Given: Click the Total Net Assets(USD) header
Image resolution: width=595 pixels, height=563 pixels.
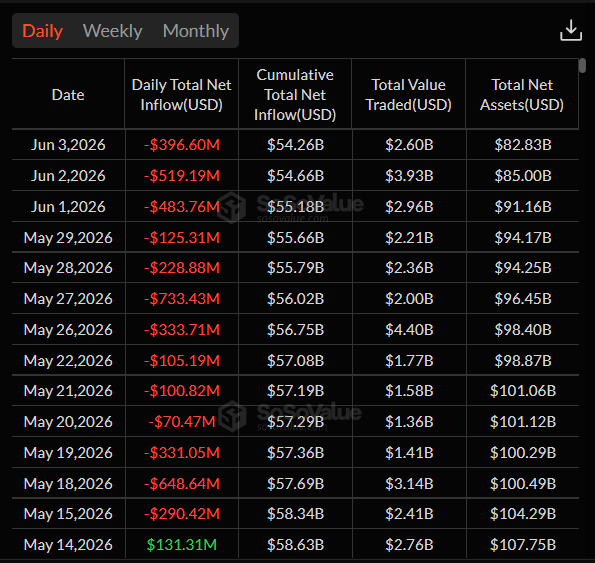Looking at the screenshot, I should coord(522,95).
